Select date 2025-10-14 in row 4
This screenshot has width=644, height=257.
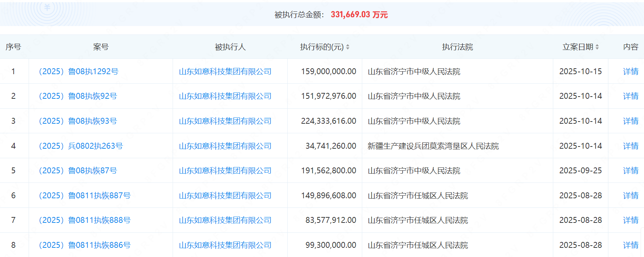tap(580, 146)
